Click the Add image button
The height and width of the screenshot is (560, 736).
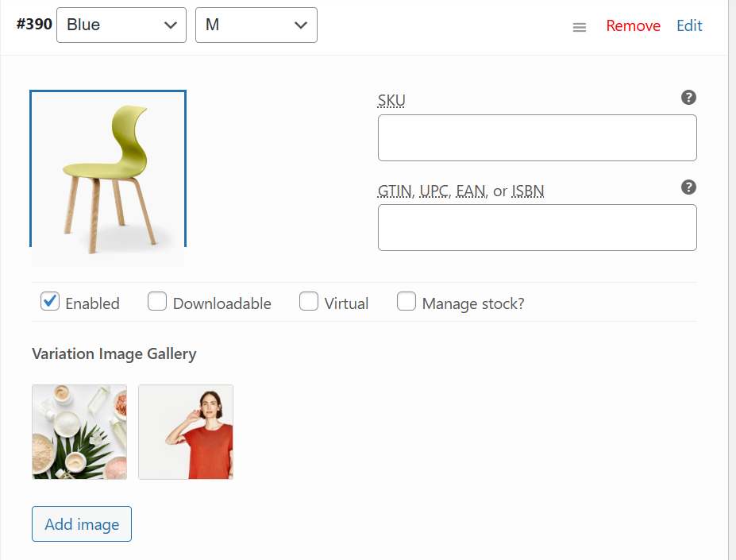pos(82,523)
